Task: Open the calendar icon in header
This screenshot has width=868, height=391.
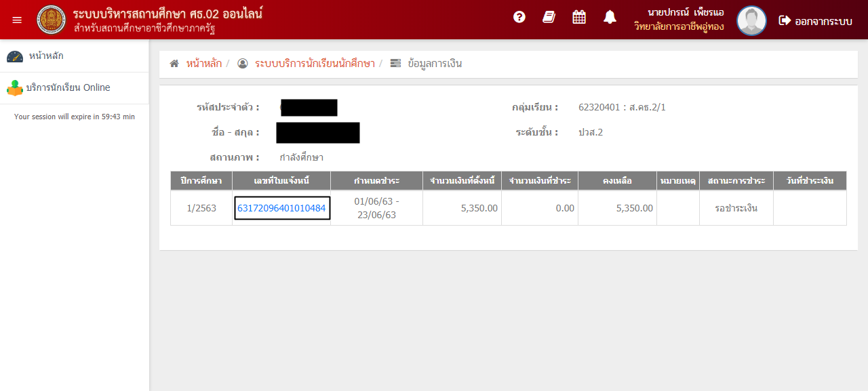Action: tap(579, 18)
